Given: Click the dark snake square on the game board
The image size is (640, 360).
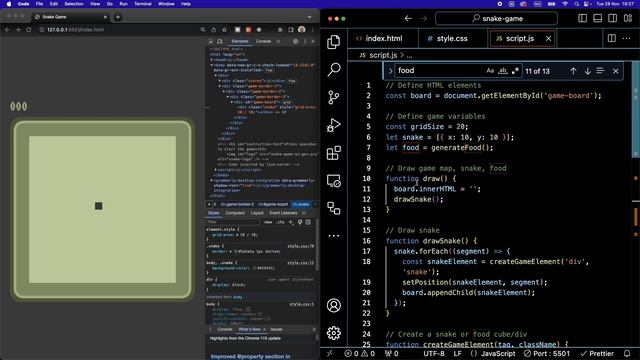Looking at the screenshot, I should coord(98,206).
